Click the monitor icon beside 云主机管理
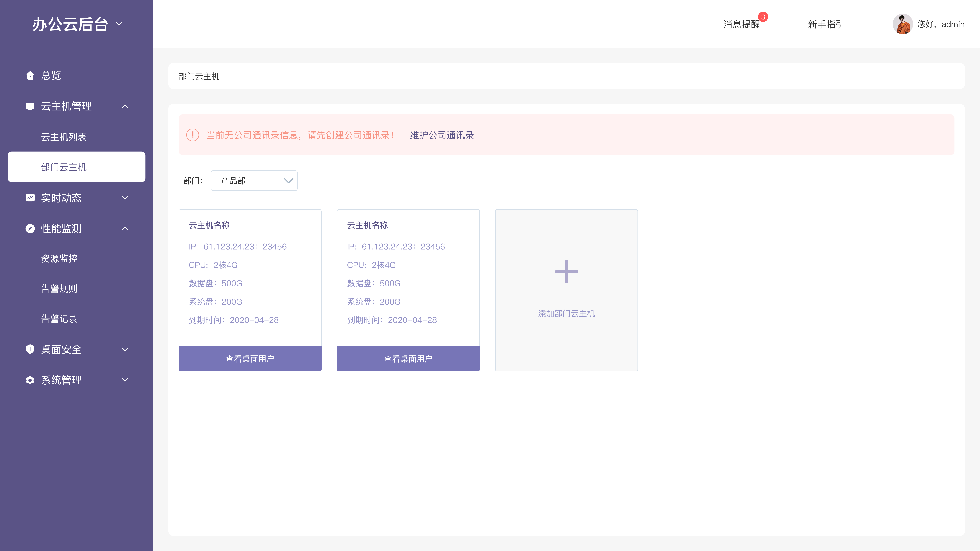 pos(30,107)
